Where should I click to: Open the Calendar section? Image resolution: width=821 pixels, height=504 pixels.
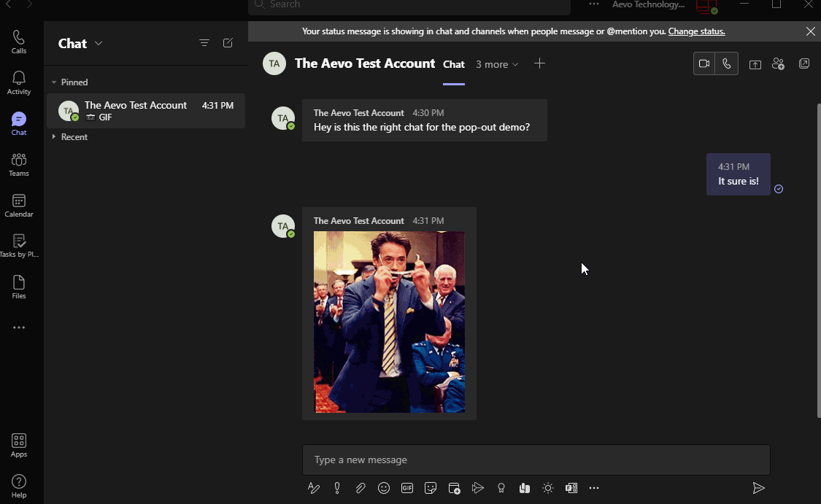19,205
